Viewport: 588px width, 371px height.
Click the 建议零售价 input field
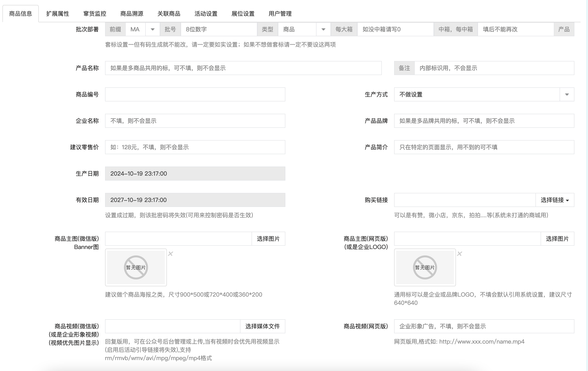coord(195,147)
